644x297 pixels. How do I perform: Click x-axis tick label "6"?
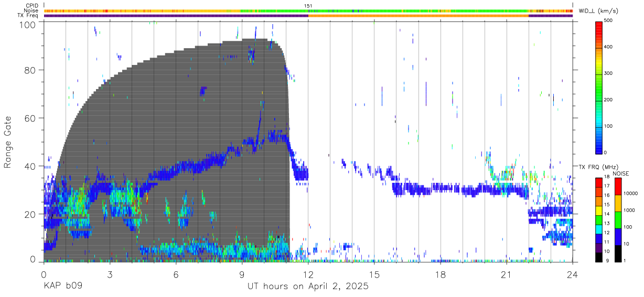176,274
